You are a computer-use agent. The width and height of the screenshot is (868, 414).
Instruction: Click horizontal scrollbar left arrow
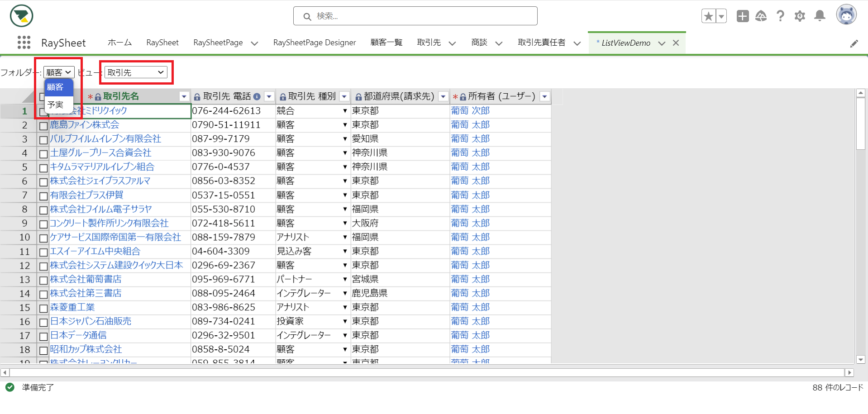pos(5,372)
